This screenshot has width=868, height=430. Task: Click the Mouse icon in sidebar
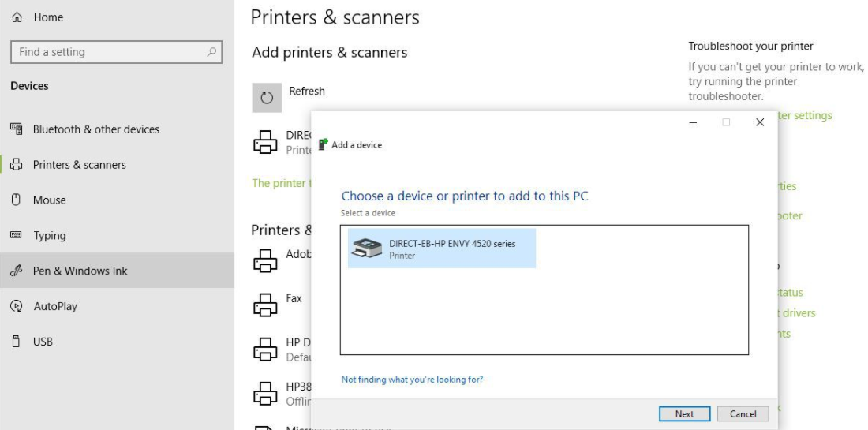pyautogui.click(x=16, y=200)
